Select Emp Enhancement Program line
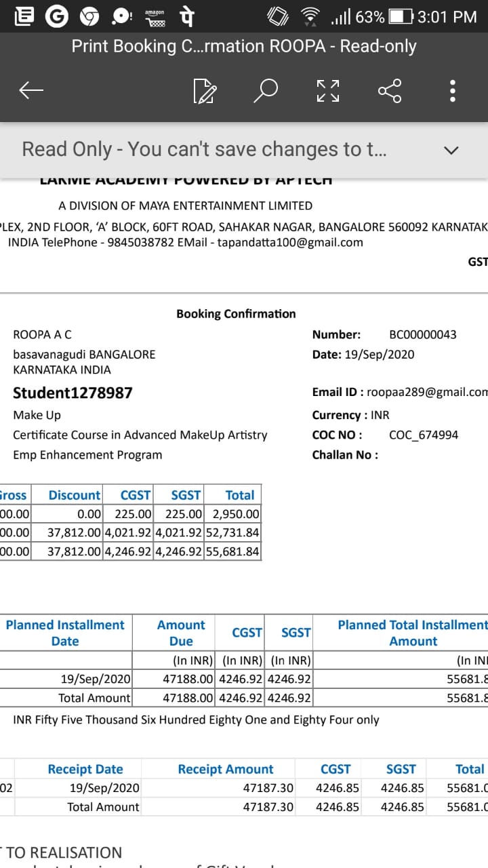This screenshot has width=488, height=868. pos(87,454)
